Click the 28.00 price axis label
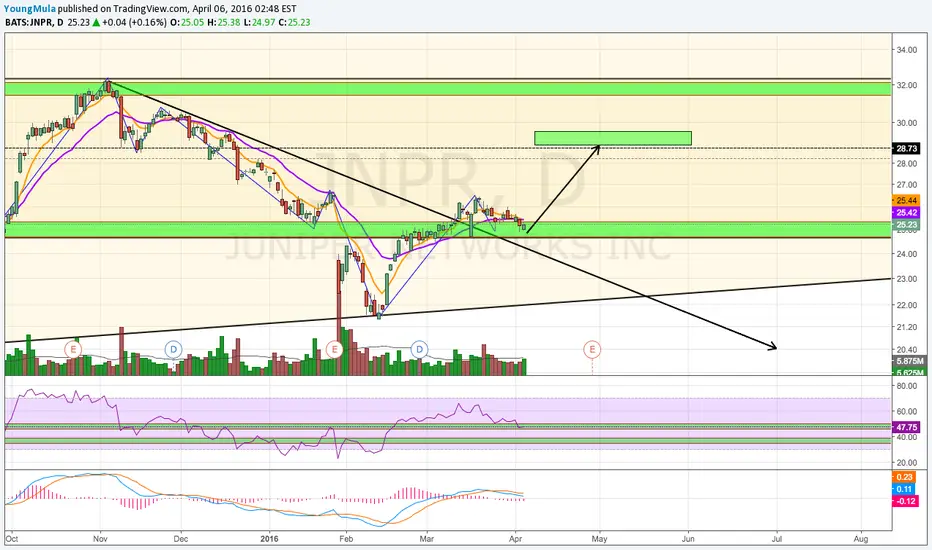Image resolution: width=932 pixels, height=550 pixels. pos(906,164)
